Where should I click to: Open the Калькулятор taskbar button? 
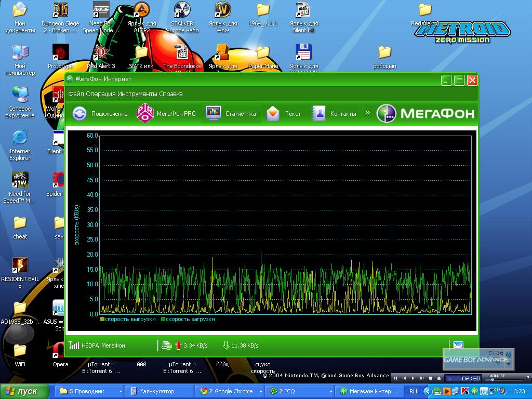(156, 391)
